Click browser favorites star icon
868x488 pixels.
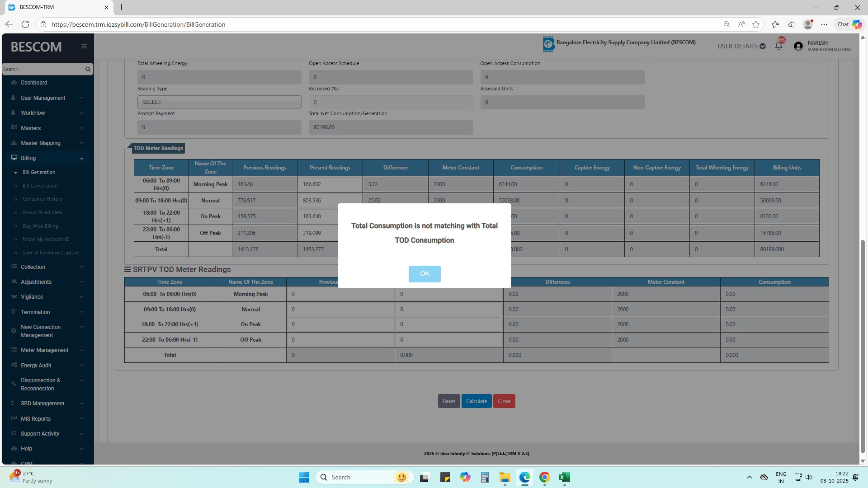[x=756, y=24]
